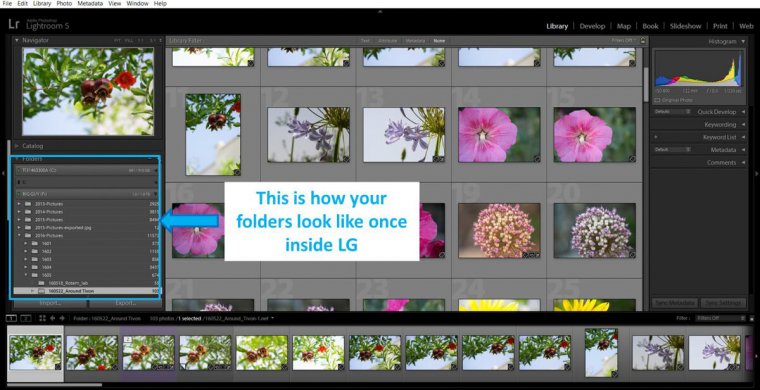Toggle the Original Photo checkbox under histogram
The width and height of the screenshot is (760, 390).
[657, 100]
